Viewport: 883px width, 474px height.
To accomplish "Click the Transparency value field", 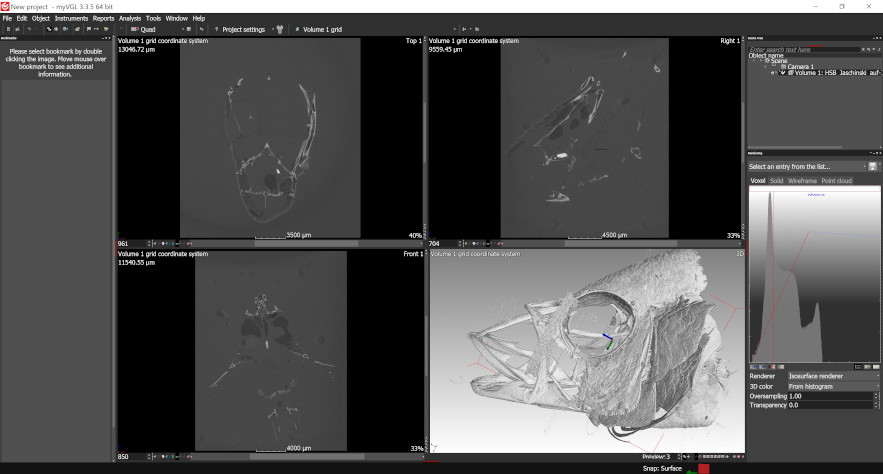I will point(830,405).
